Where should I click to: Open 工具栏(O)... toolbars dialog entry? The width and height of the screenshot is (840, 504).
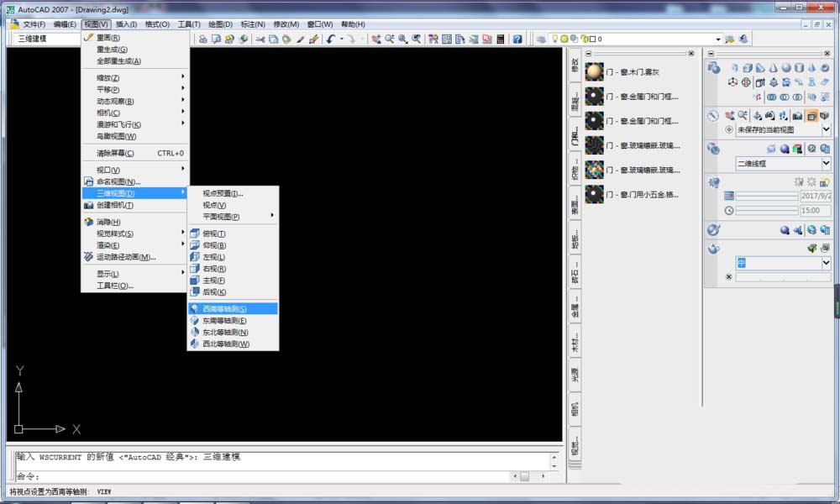[x=115, y=286]
